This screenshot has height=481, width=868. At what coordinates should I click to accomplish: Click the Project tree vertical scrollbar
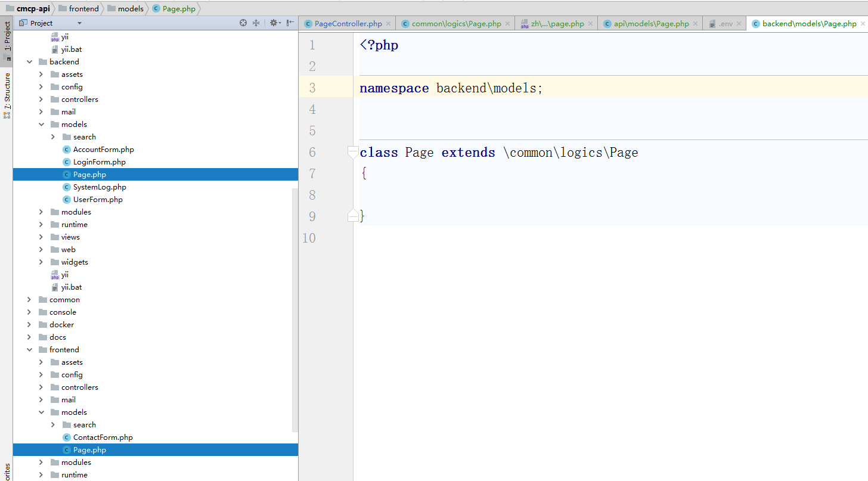[x=294, y=310]
